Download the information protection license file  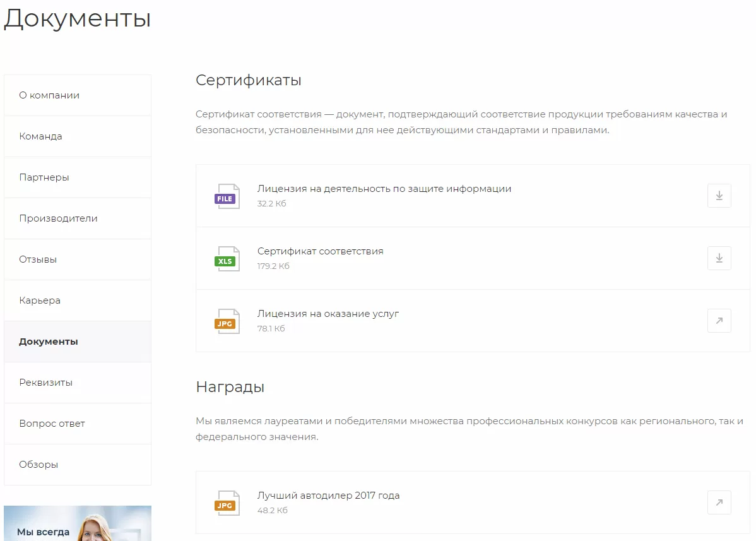719,196
